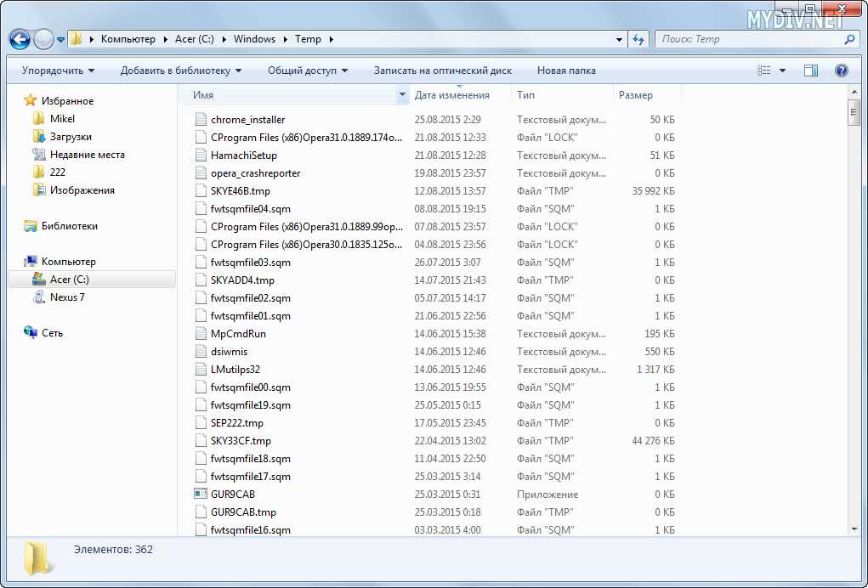
Task: Click the vertical scrollbar down arrow
Action: coord(854,529)
